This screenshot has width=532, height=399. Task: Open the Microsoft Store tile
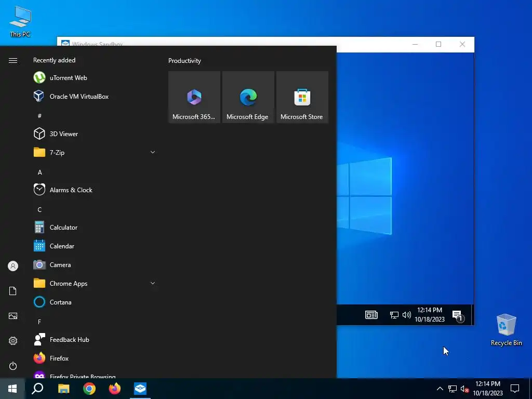(x=302, y=97)
